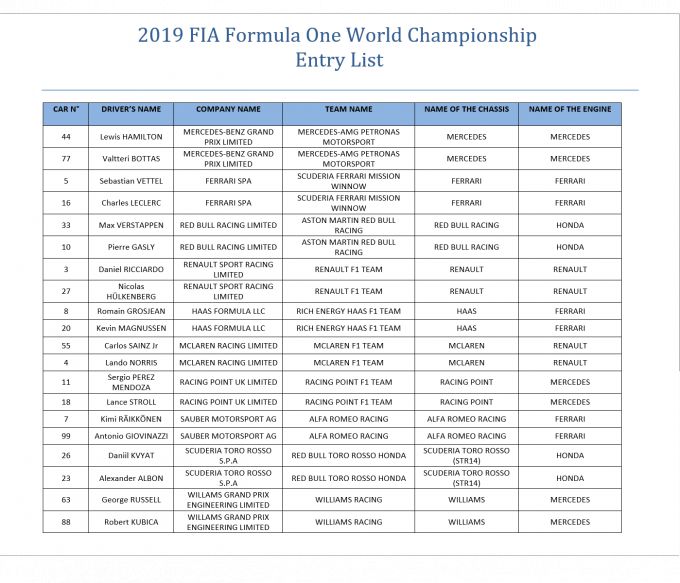Viewport: 680px width, 583px height.
Task: Select the "TEAM NAME" column header
Action: point(348,109)
